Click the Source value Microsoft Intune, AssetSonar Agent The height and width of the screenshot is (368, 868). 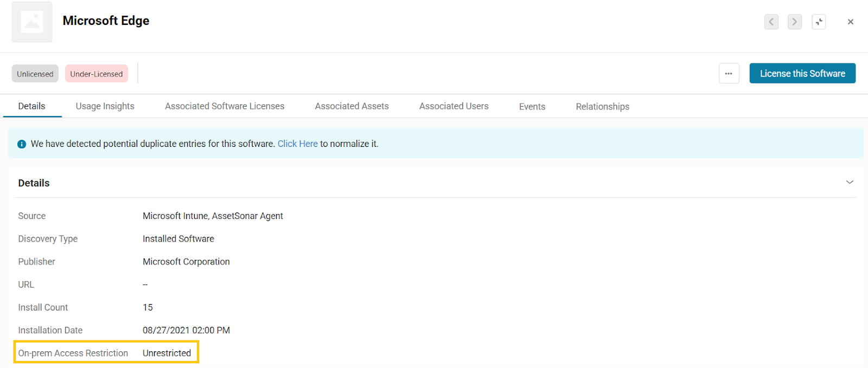pyautogui.click(x=213, y=216)
